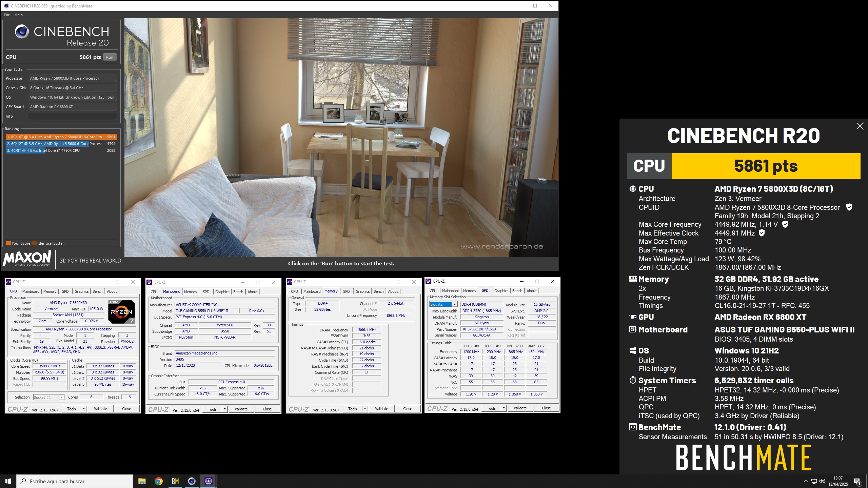Viewport: 868px width, 488px height.
Task: Click icon of CPU-Z CPU window title bar
Action: pos(8,282)
